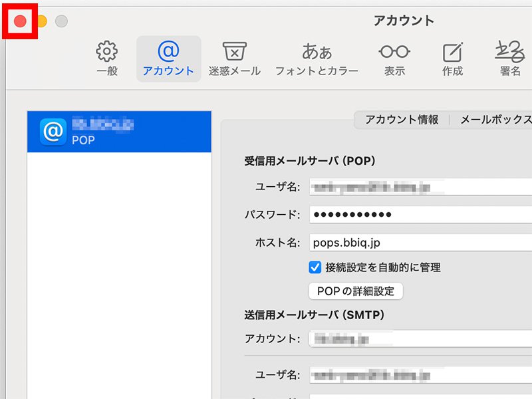Open the 作成 composing pane

pos(452,59)
